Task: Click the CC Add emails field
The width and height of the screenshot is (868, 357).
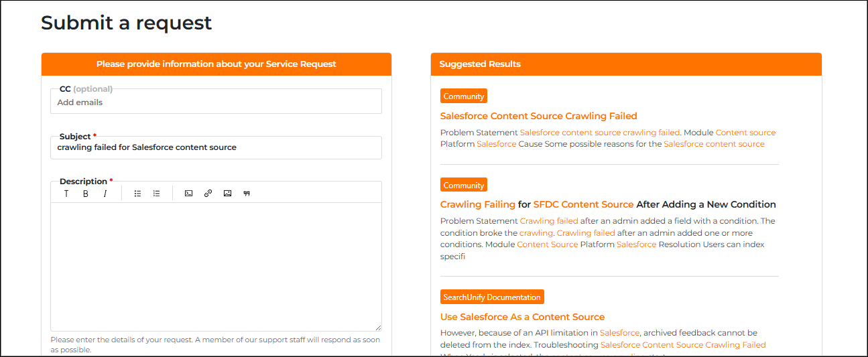Action: pos(216,102)
